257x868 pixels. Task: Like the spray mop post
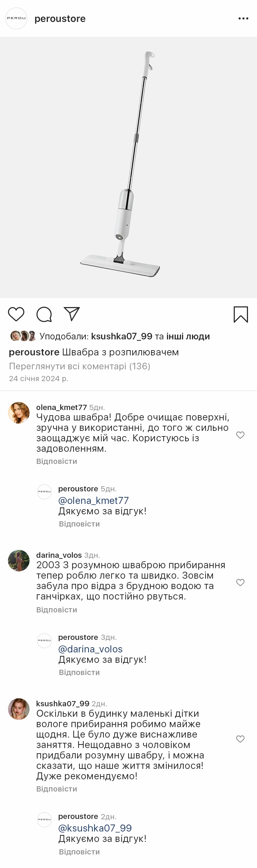coord(16,314)
